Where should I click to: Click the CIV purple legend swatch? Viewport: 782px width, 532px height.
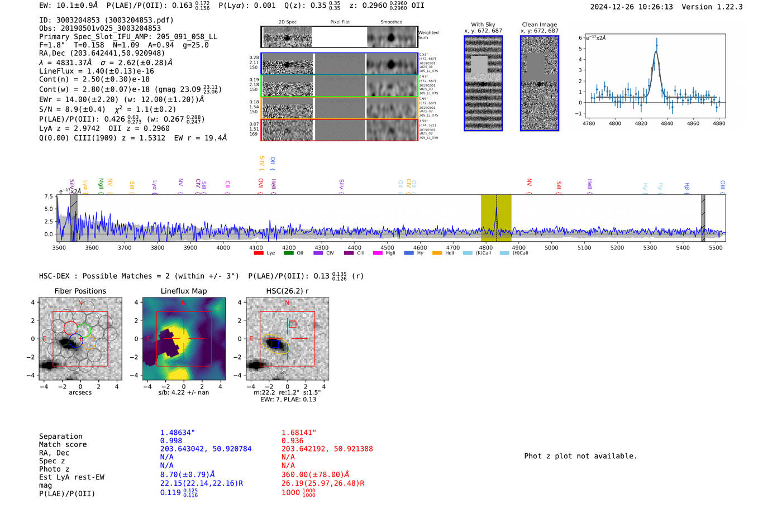pyautogui.click(x=318, y=253)
